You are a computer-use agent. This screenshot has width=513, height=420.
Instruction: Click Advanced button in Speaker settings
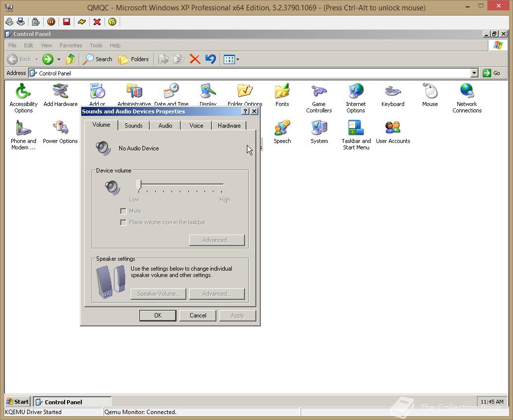point(217,294)
